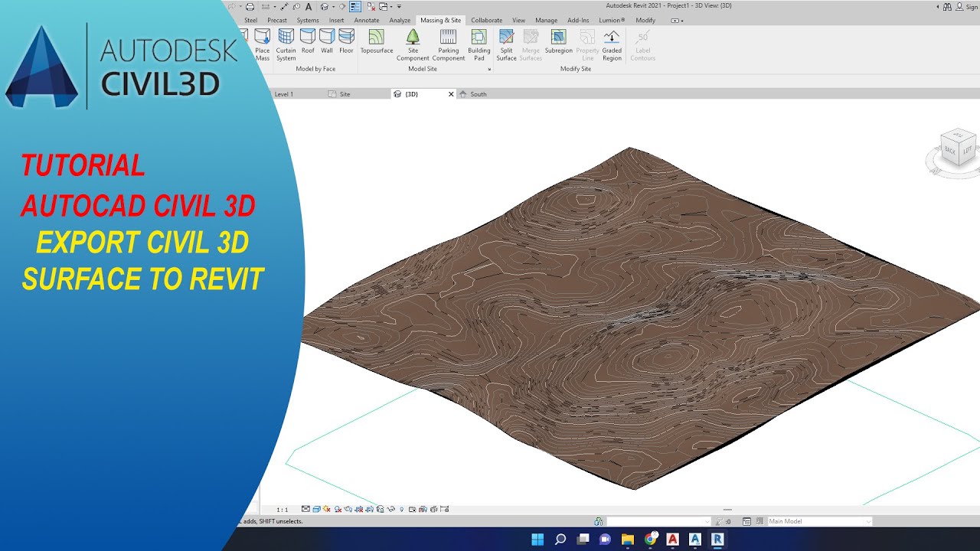
Task: Open Windows Start menu
Action: [537, 540]
